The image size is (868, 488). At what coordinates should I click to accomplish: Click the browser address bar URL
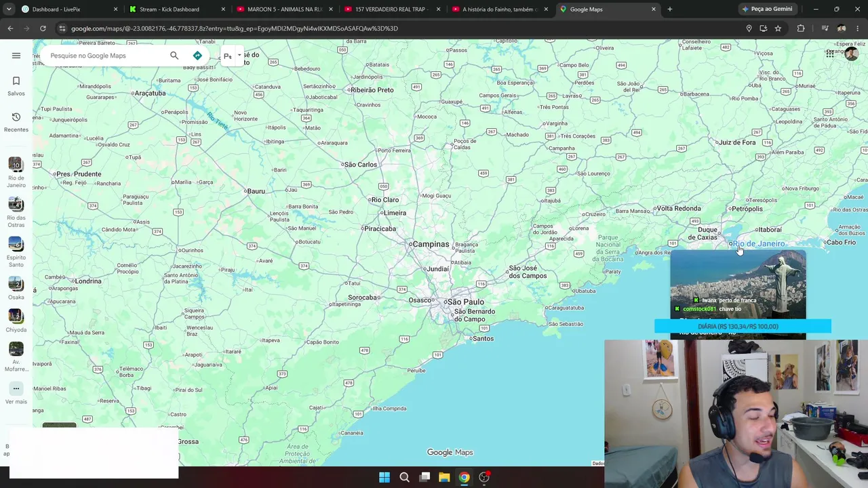point(235,28)
